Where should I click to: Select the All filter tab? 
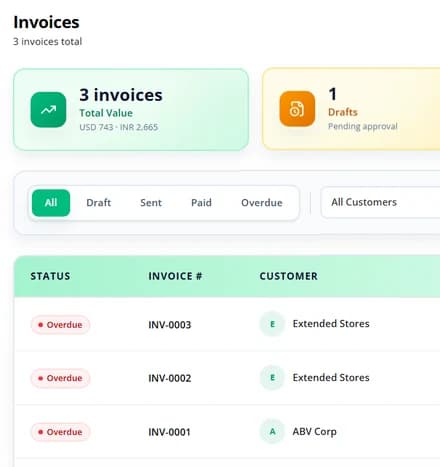click(51, 203)
